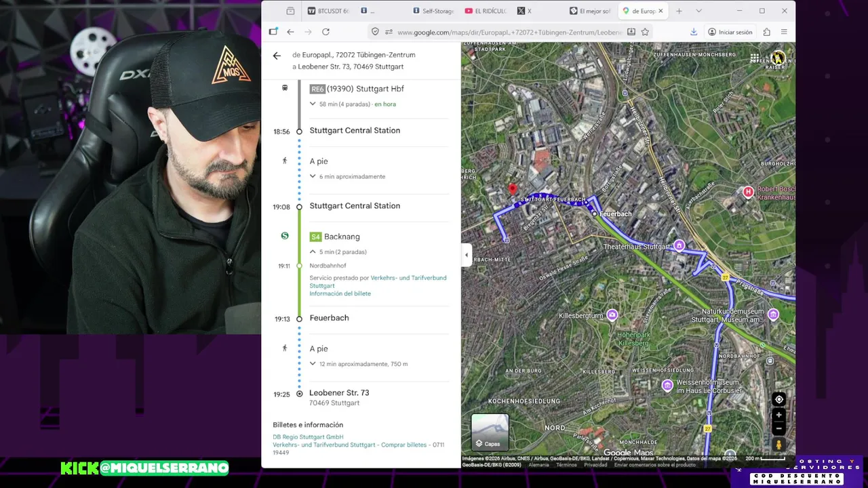Open Firefox downloads panel
868x488 pixels.
pyautogui.click(x=694, y=32)
